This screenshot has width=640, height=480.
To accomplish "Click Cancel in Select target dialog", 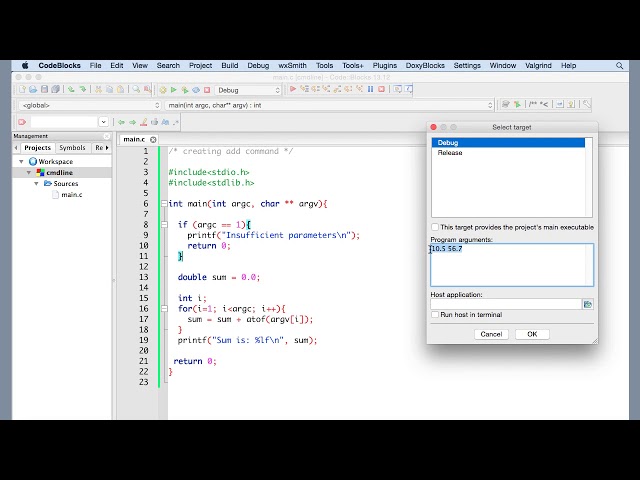I will (491, 334).
